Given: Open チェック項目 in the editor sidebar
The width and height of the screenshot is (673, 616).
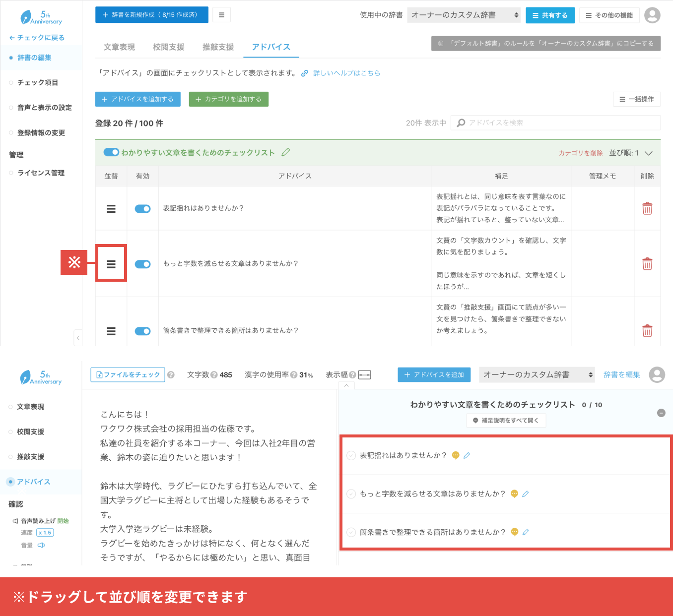Looking at the screenshot, I should [x=38, y=82].
